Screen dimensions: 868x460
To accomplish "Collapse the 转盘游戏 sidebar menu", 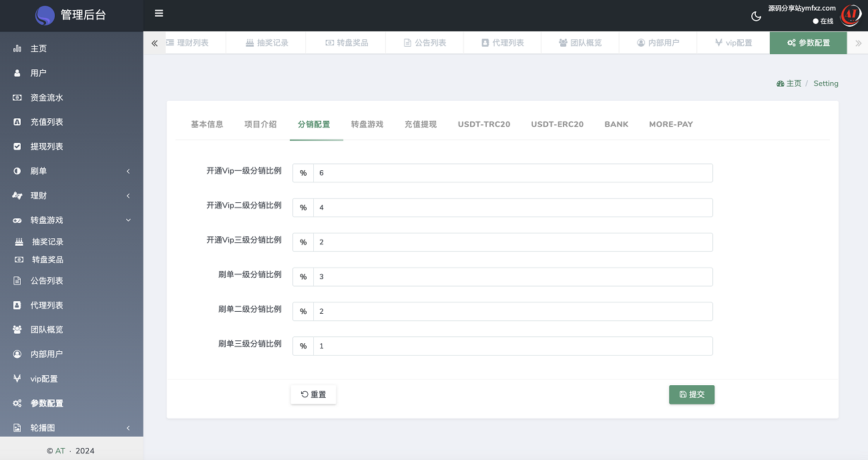I will [71, 220].
